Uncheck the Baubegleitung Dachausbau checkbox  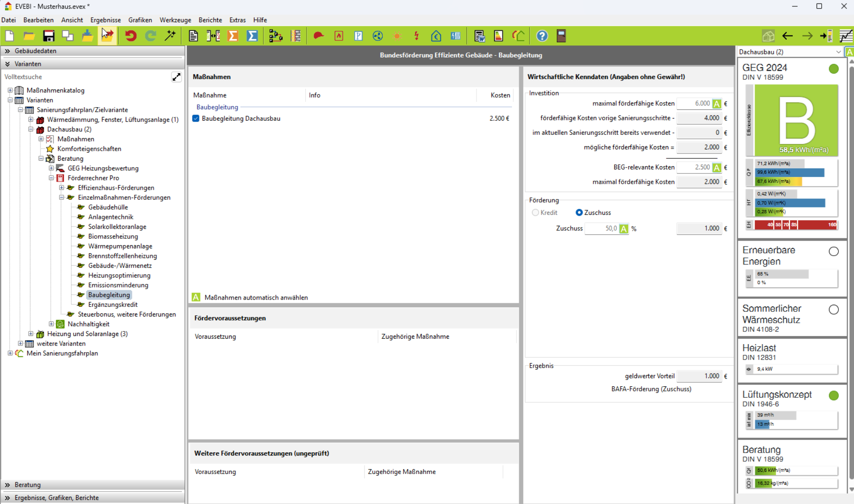click(x=196, y=119)
